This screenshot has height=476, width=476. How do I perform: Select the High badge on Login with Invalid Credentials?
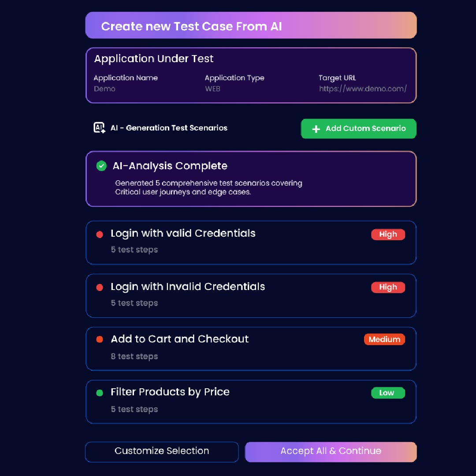[x=388, y=287]
